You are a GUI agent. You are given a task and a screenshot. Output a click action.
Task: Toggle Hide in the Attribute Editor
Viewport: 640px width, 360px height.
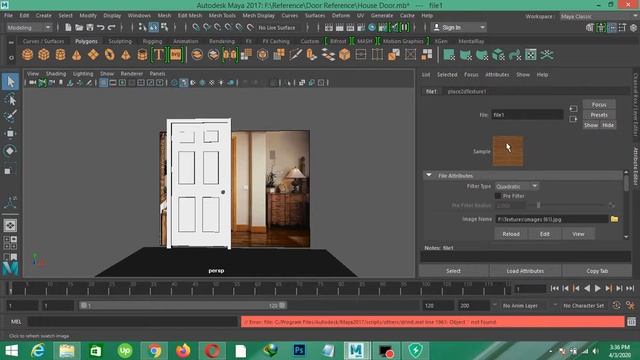[x=608, y=125]
